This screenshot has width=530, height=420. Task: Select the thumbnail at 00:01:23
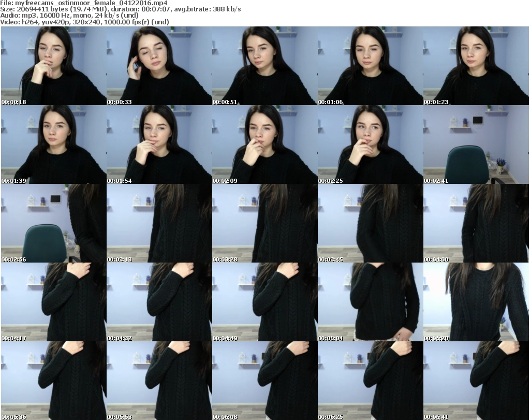(x=476, y=66)
